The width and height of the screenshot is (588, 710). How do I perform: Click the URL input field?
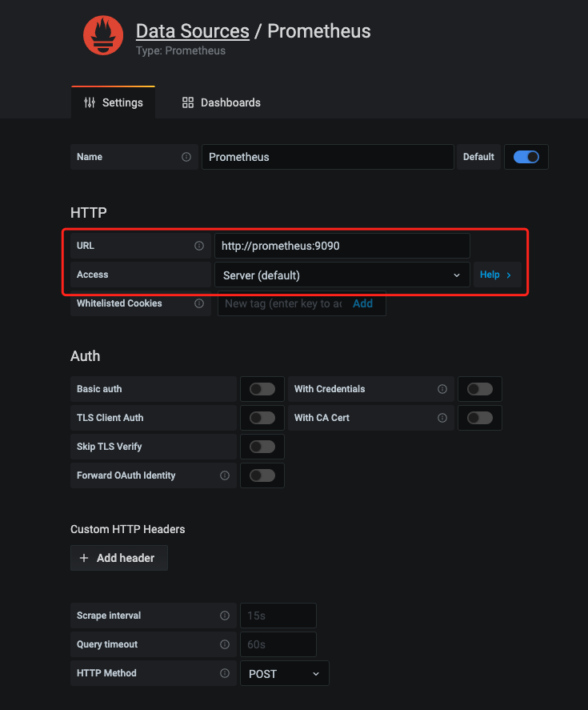coord(342,246)
